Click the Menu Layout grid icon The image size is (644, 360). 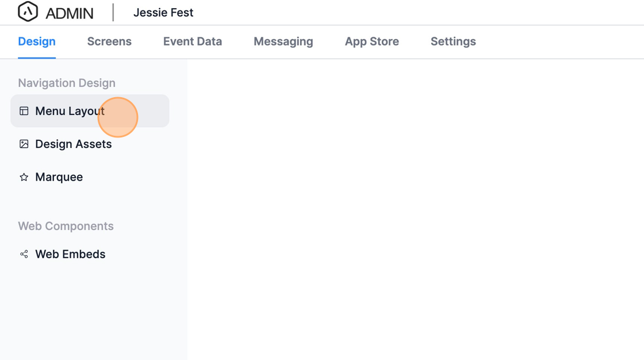24,111
